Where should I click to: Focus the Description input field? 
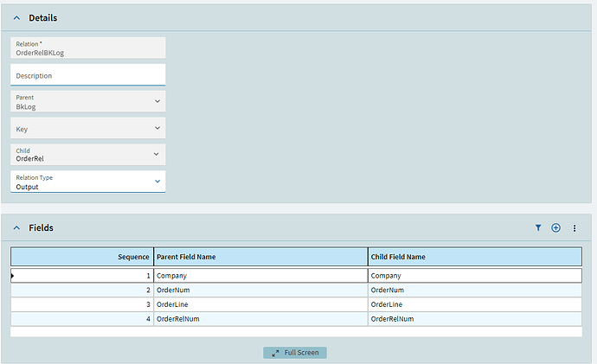88,75
